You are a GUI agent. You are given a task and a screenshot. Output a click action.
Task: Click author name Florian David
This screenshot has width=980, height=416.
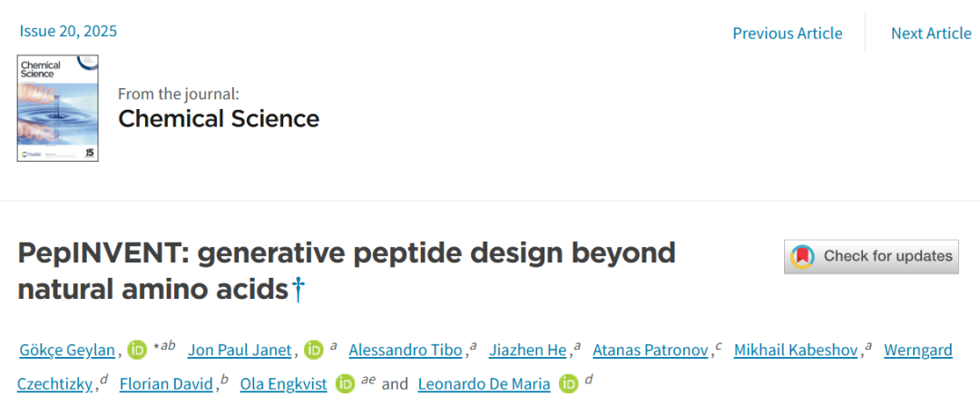[166, 384]
